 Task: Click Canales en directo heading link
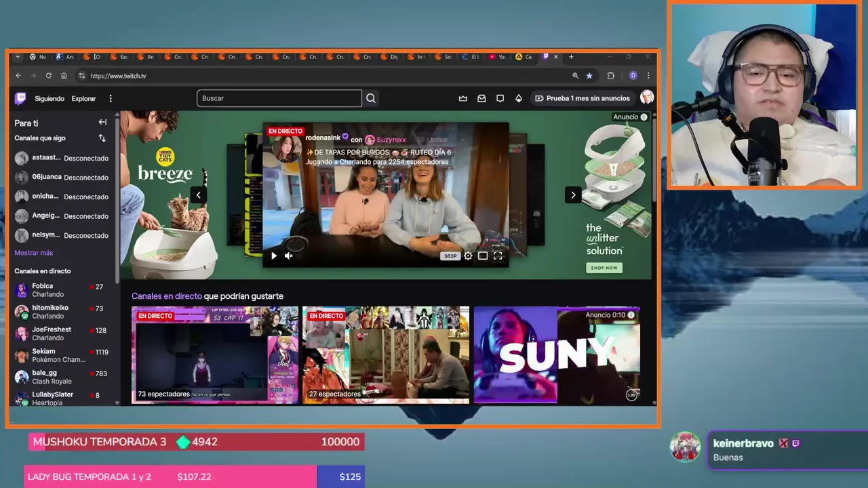(167, 296)
